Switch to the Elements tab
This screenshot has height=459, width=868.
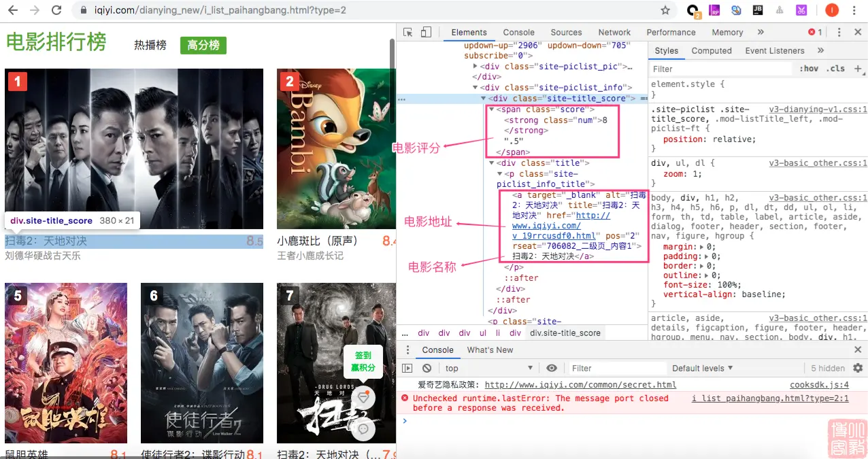[469, 32]
